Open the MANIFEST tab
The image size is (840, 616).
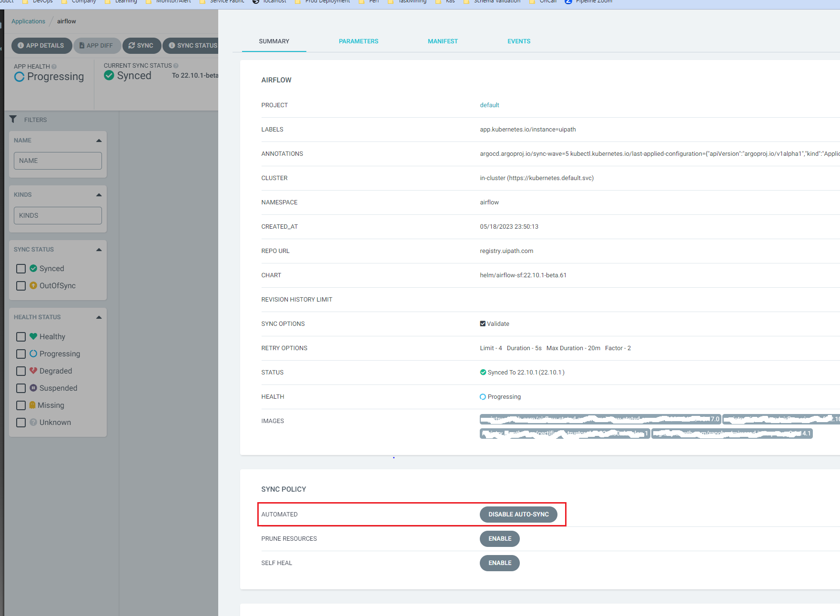click(442, 41)
